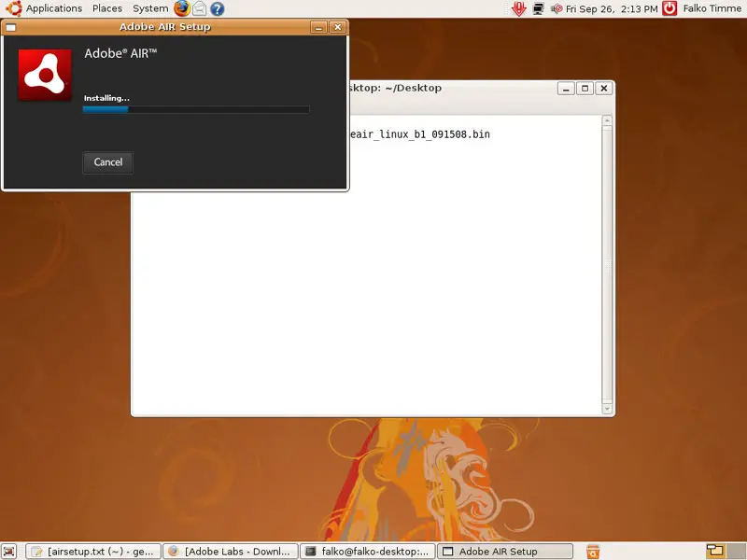The height and width of the screenshot is (560, 747).
Task: Select the Adobe AIR Setup taskbar entry
Action: click(x=505, y=552)
